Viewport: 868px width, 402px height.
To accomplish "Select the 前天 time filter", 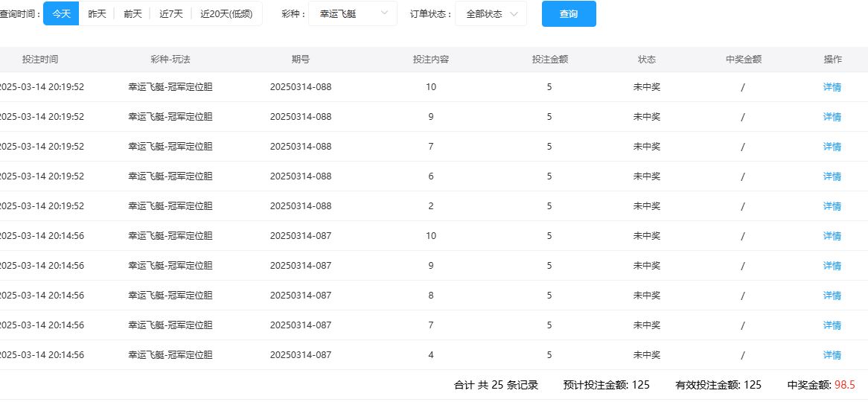I will (133, 14).
